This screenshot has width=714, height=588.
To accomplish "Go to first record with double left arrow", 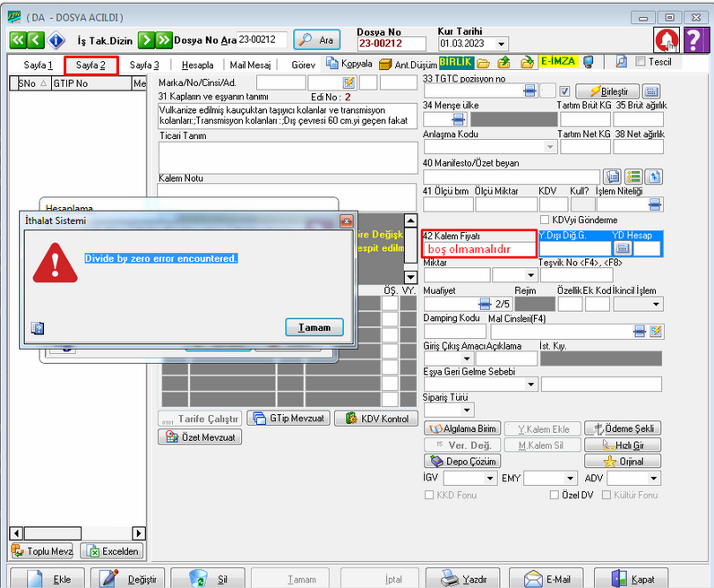I will click(18, 40).
